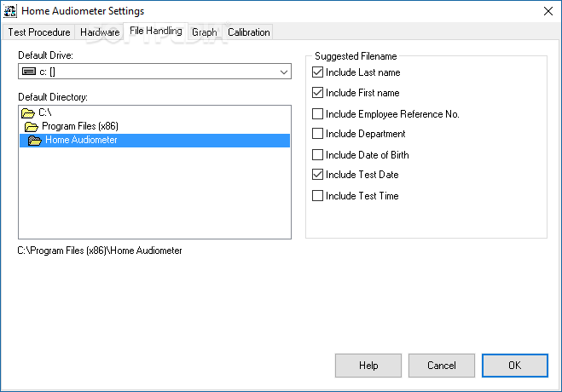The width and height of the screenshot is (562, 392).
Task: Confirm settings with OK button
Action: (x=515, y=366)
